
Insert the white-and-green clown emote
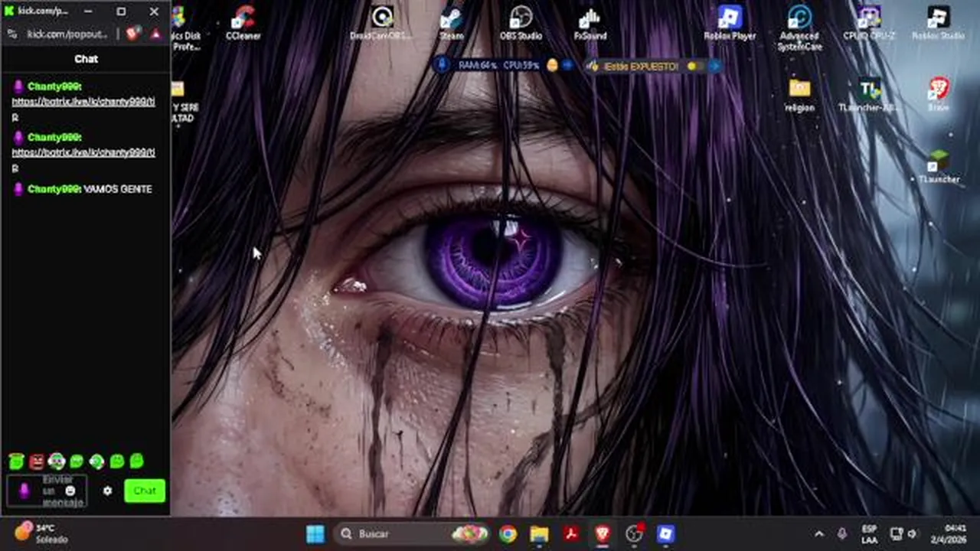(x=57, y=461)
